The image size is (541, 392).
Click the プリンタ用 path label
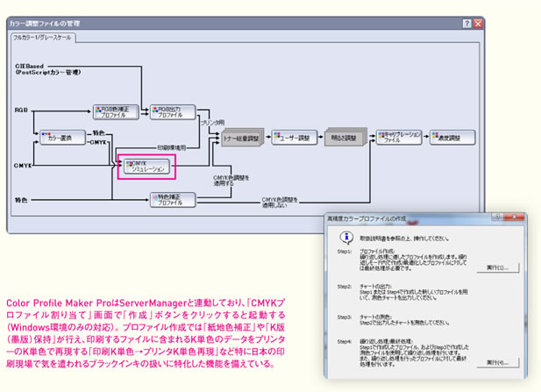click(212, 123)
